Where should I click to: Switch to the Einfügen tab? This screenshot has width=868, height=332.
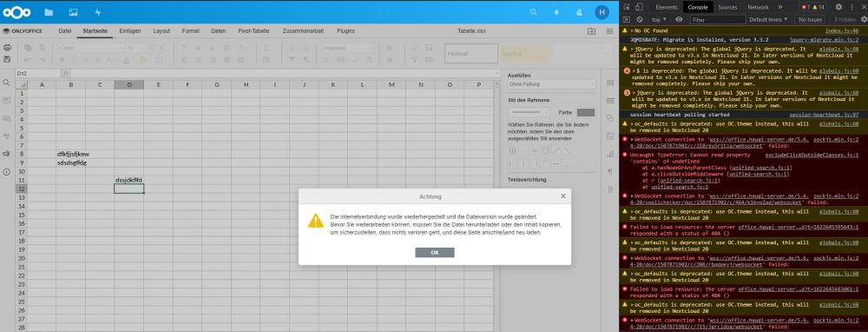tap(130, 31)
